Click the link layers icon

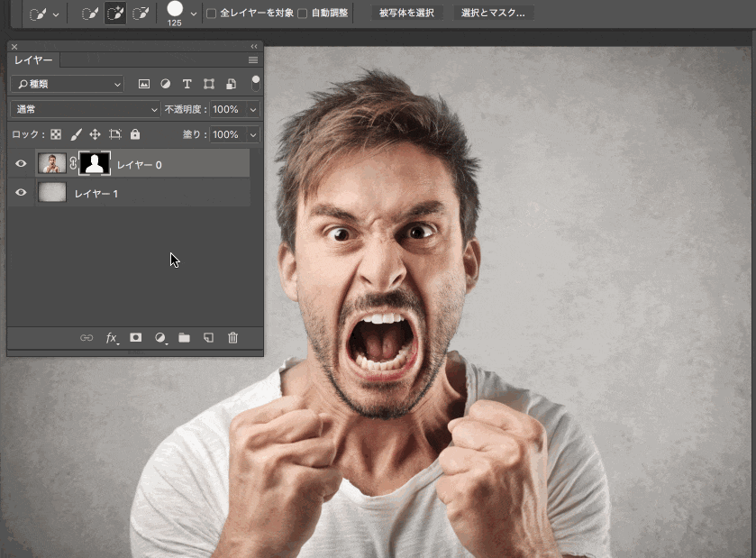coord(87,338)
